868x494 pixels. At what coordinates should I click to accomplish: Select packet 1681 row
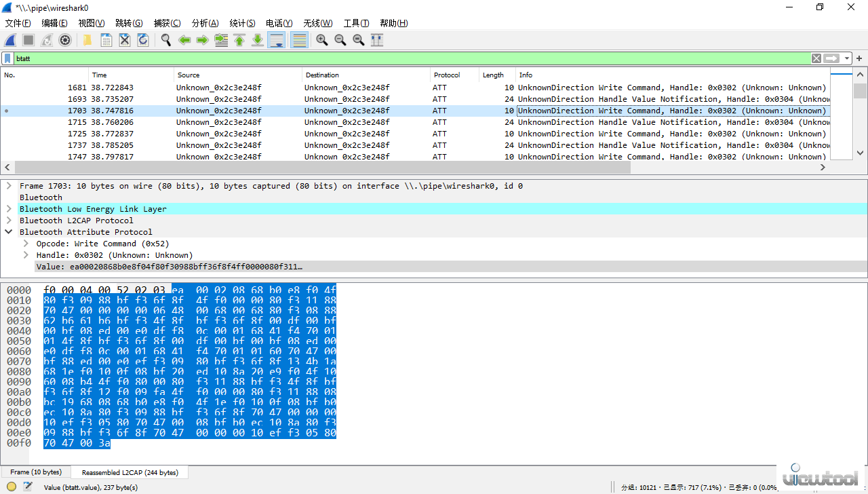click(416, 88)
